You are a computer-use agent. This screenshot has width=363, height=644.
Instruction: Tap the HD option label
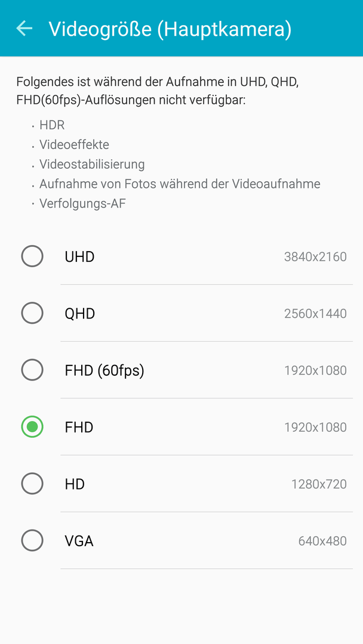[x=75, y=484]
